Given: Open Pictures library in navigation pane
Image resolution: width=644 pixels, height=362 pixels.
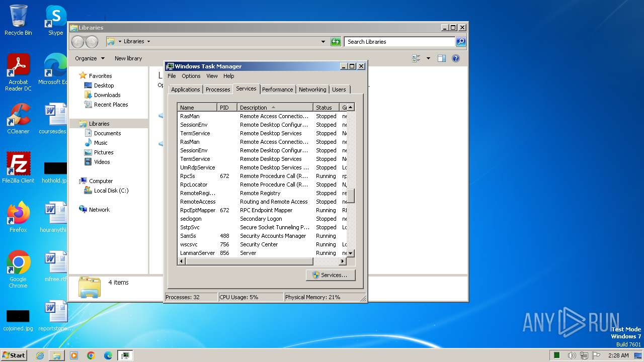Looking at the screenshot, I should pyautogui.click(x=104, y=152).
